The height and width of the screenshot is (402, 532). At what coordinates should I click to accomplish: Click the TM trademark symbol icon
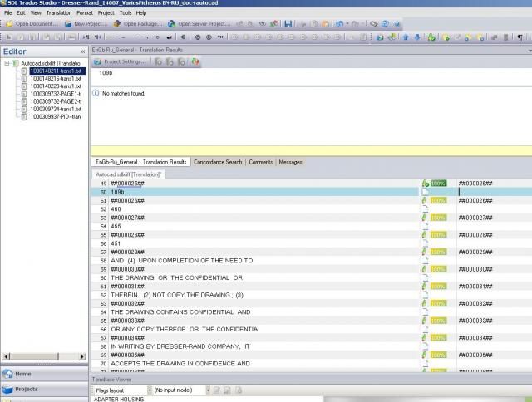tap(220, 37)
